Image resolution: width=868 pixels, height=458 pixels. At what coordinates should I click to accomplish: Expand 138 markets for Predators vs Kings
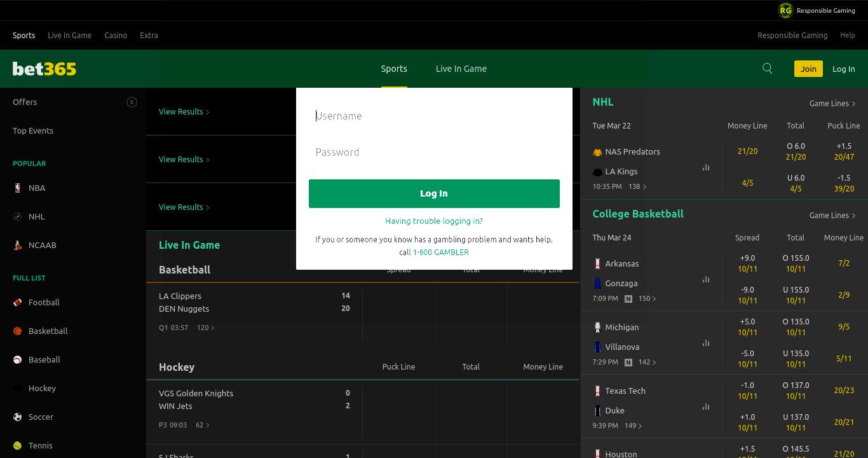(x=637, y=186)
